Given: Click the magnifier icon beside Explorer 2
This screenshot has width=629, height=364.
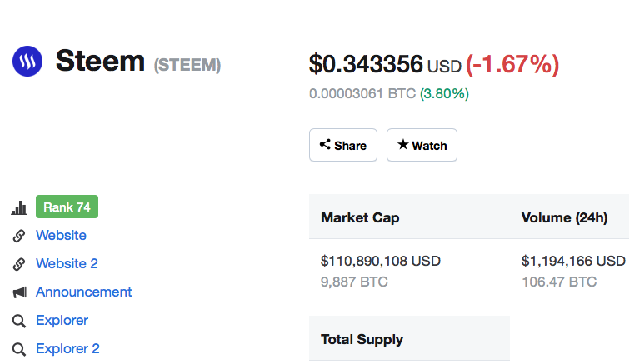Looking at the screenshot, I should point(19,350).
